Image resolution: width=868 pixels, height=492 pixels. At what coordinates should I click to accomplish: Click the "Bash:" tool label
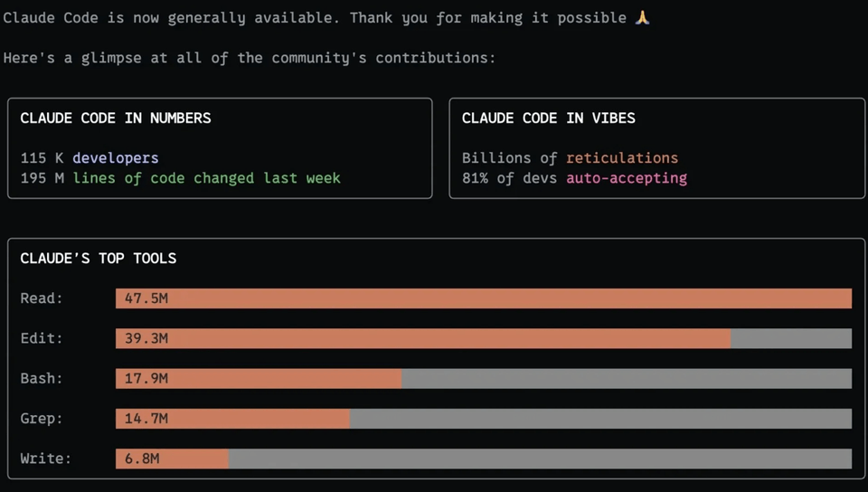click(x=42, y=378)
